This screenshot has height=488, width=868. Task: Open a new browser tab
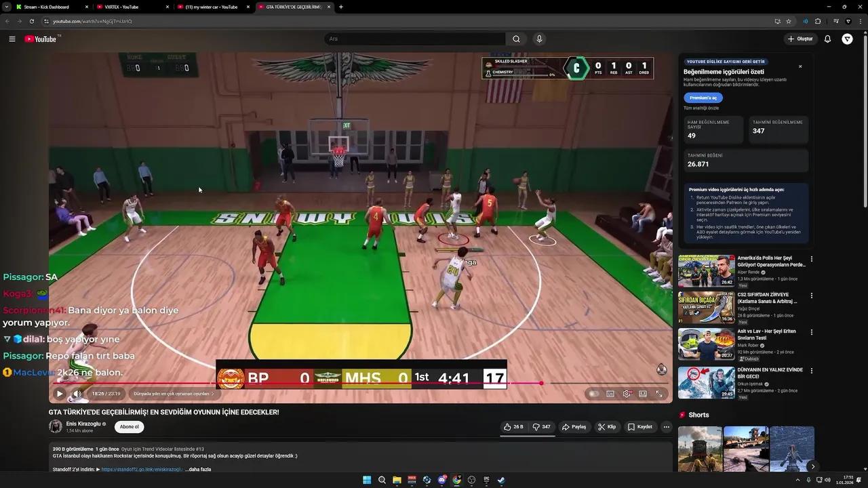coord(341,7)
